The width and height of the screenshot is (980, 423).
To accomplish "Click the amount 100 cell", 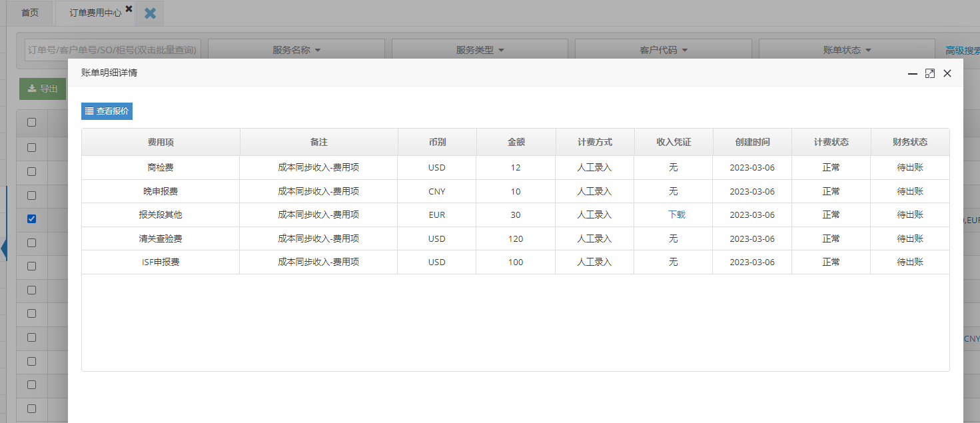I will [516, 262].
